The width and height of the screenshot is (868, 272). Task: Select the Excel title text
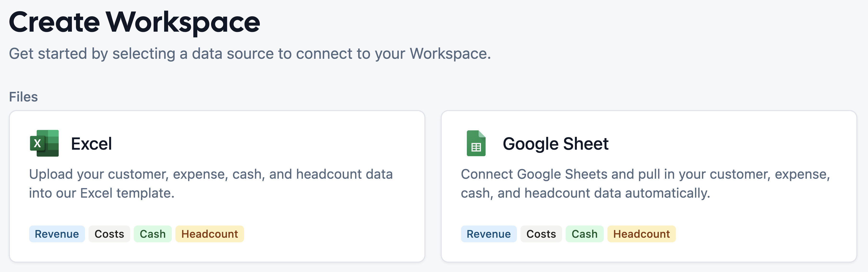[x=91, y=144]
